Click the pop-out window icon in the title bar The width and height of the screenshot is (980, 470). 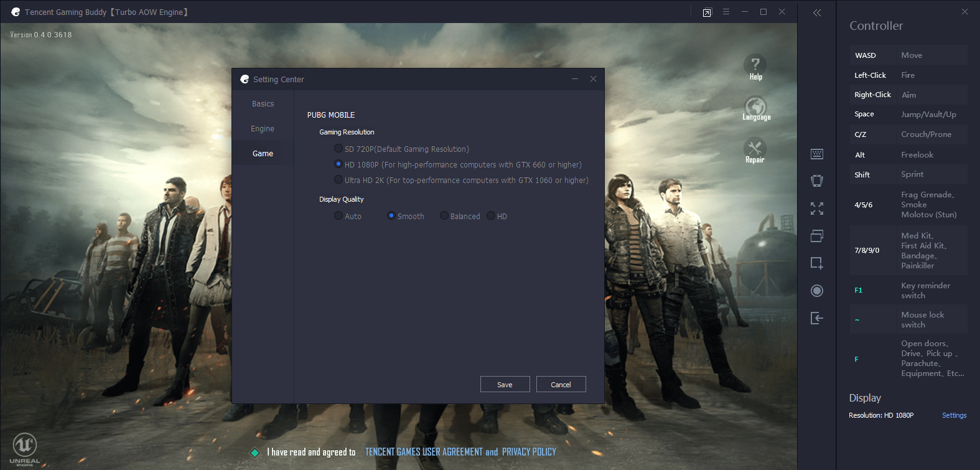[x=707, y=12]
